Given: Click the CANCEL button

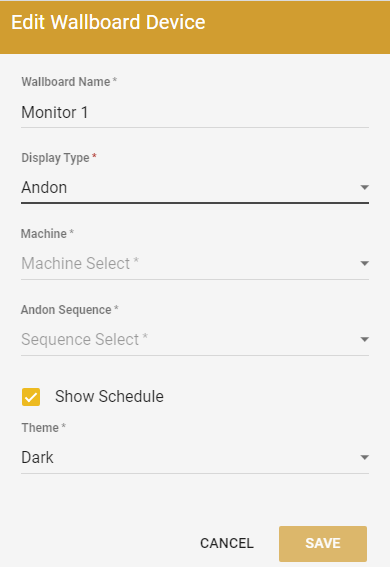Looking at the screenshot, I should pos(227,543).
